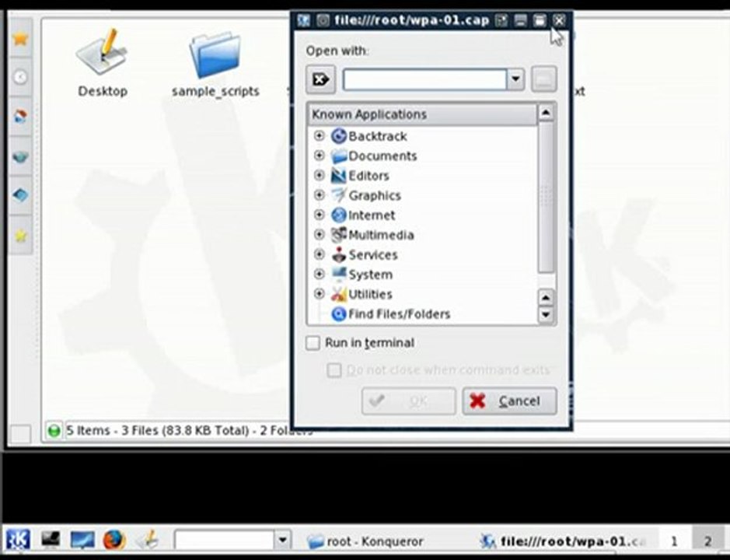
Task: Launch the terminal icon in taskbar
Action: (51, 540)
